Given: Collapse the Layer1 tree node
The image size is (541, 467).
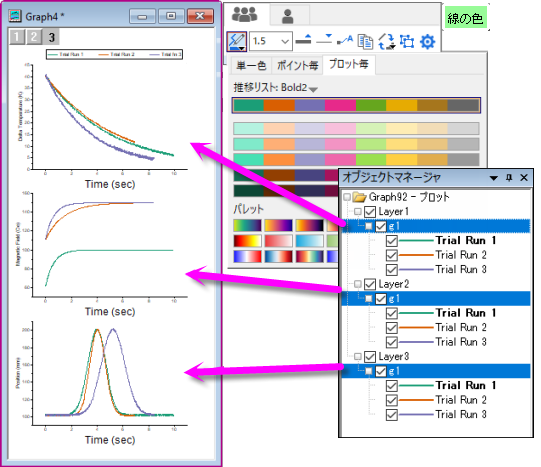Looking at the screenshot, I should (358, 211).
